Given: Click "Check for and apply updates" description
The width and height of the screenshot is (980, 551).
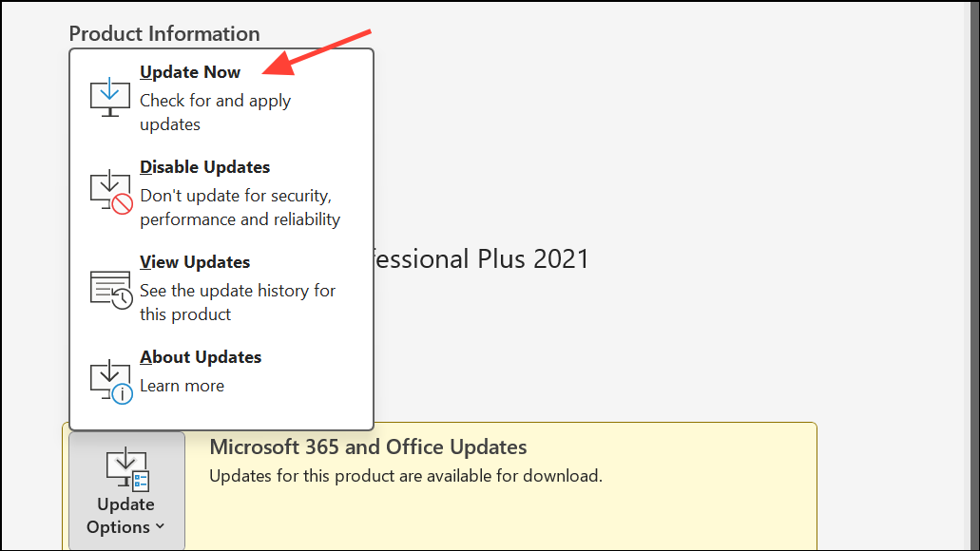Looking at the screenshot, I should [215, 112].
